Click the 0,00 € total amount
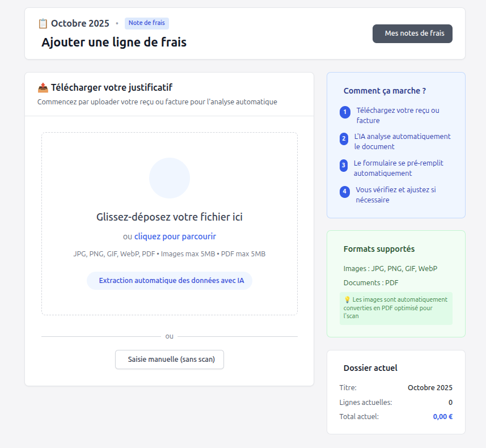Viewport: 486px width, 448px height. [442, 417]
